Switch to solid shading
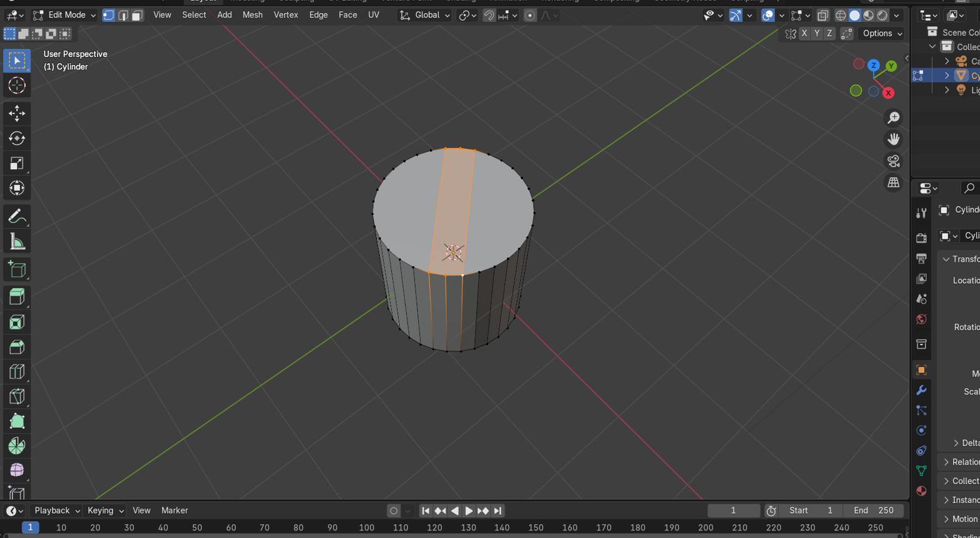 [855, 15]
